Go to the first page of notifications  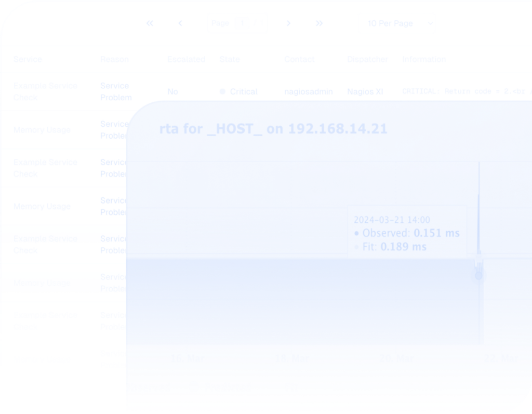(150, 23)
